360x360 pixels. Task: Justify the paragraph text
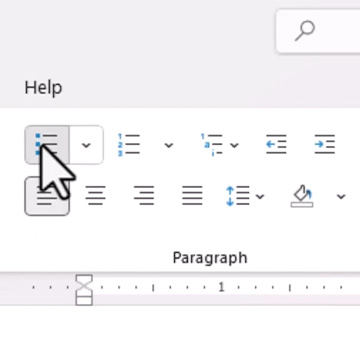coord(192,196)
